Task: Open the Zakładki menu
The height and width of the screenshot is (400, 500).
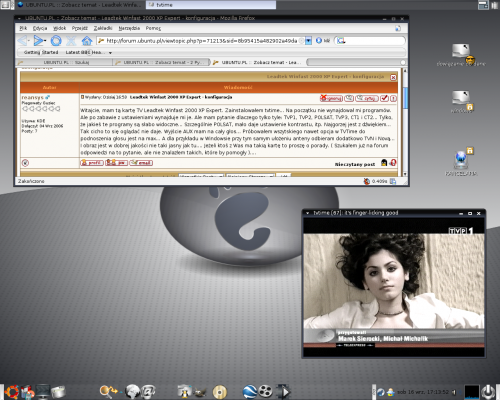Action: pyautogui.click(x=103, y=28)
